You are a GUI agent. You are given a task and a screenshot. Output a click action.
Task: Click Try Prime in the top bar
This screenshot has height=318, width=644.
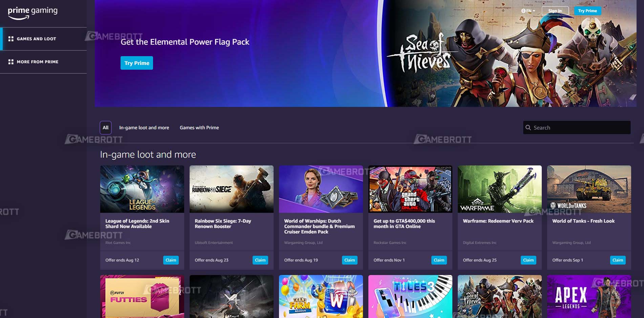587,11
